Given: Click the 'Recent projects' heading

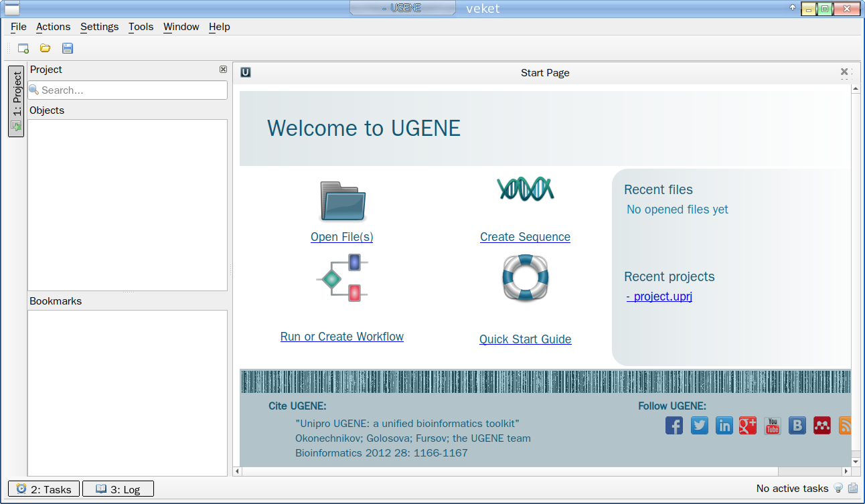Looking at the screenshot, I should [x=670, y=276].
